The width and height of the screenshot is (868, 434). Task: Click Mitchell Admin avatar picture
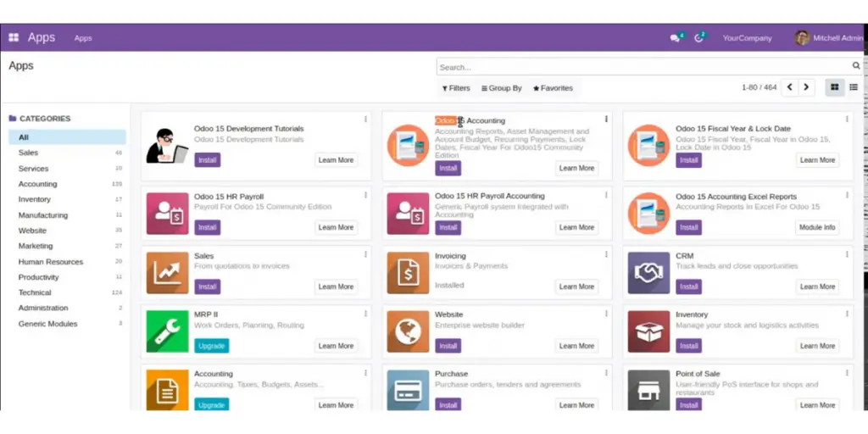(x=802, y=37)
